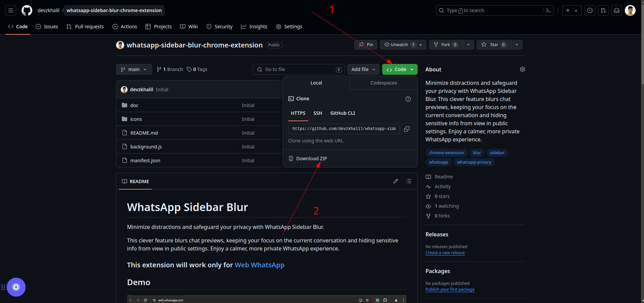Open Activity link in About sidebar

pyautogui.click(x=438, y=187)
